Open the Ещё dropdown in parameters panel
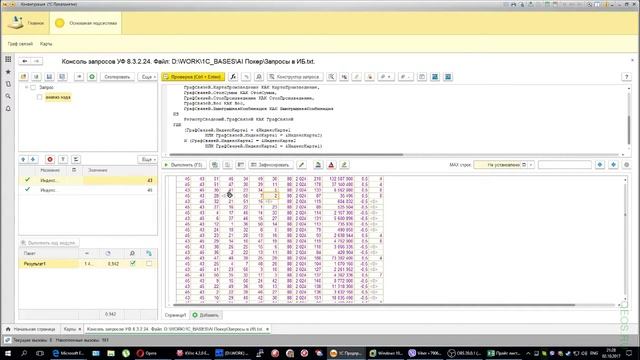 [148, 159]
